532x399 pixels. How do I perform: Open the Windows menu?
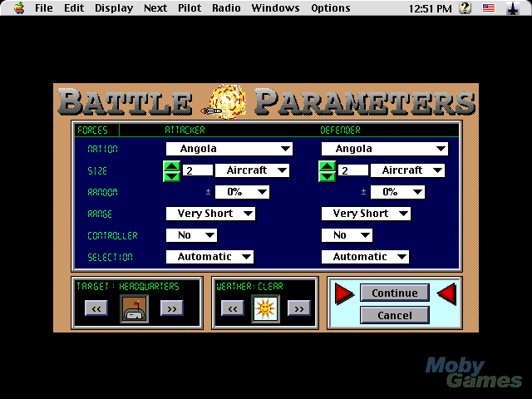click(x=275, y=7)
